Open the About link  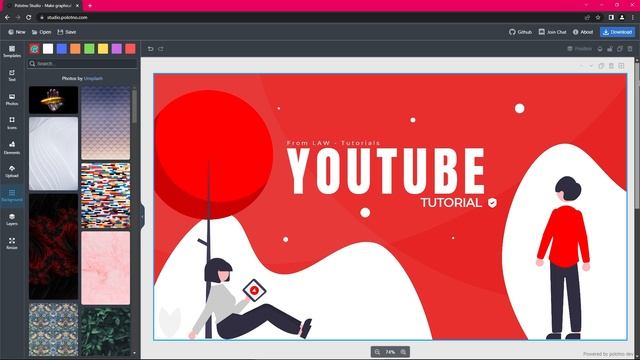tap(583, 32)
